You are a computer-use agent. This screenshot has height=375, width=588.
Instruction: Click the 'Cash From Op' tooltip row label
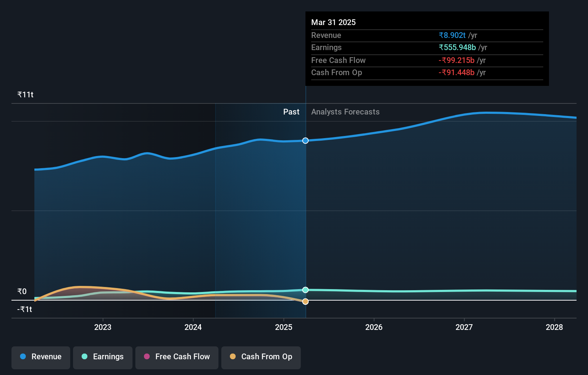(337, 72)
